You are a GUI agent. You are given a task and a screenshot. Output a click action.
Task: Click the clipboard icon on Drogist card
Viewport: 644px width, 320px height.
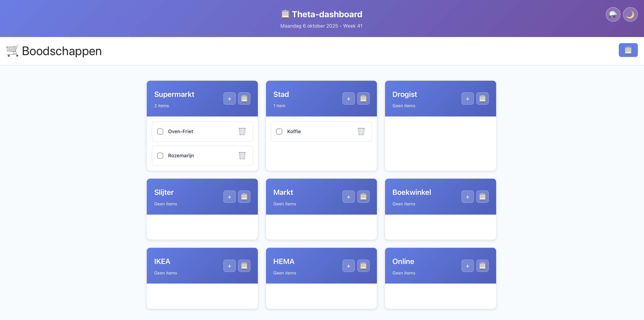pos(482,99)
